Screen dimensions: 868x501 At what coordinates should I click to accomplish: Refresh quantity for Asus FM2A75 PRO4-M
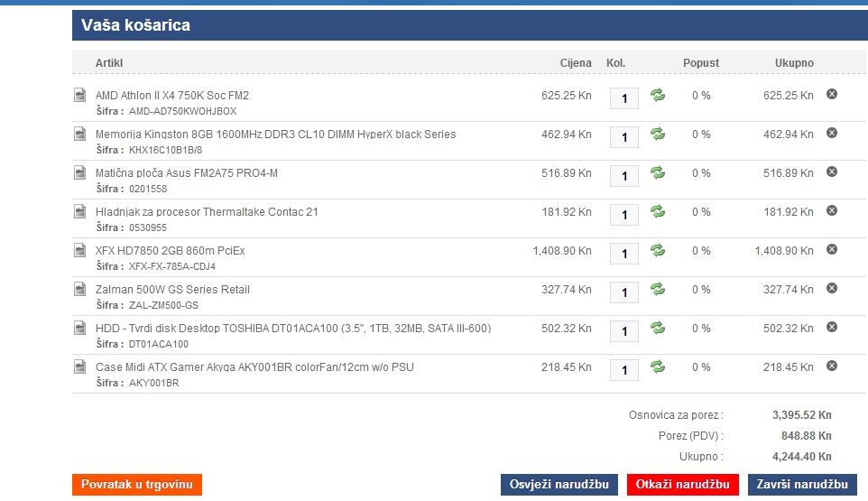658,173
